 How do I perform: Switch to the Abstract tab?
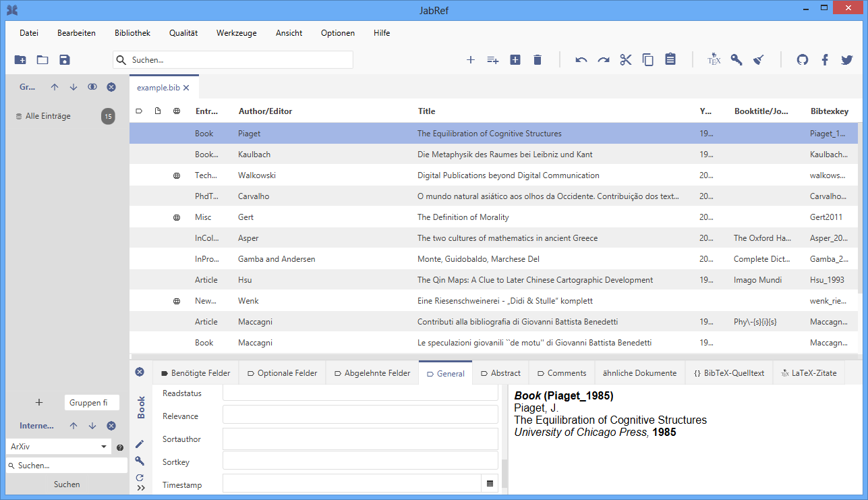pos(500,372)
